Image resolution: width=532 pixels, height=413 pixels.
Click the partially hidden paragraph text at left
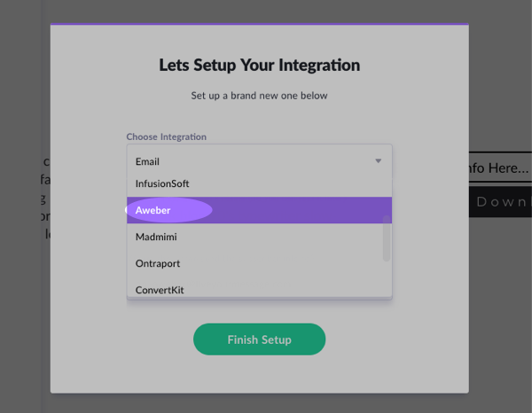coord(46,199)
